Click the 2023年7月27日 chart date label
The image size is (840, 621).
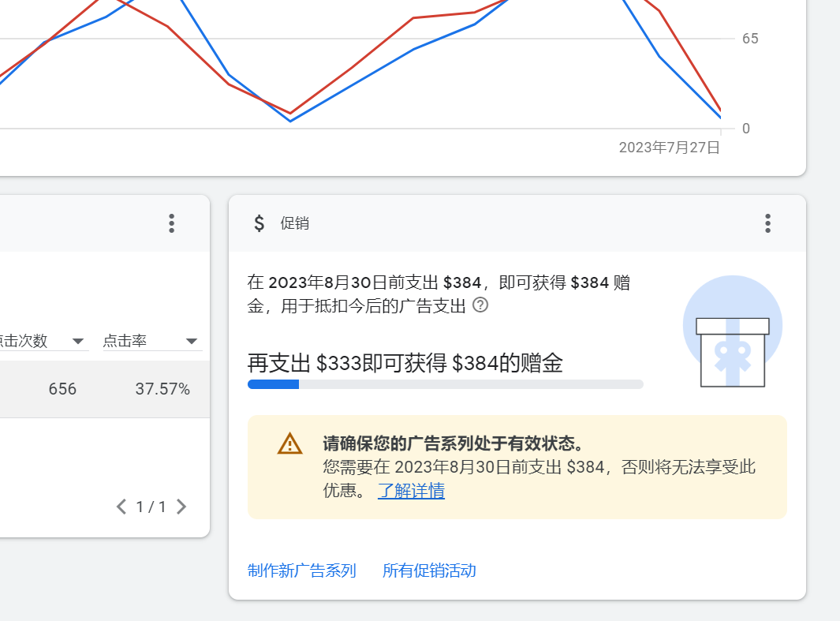(x=669, y=148)
